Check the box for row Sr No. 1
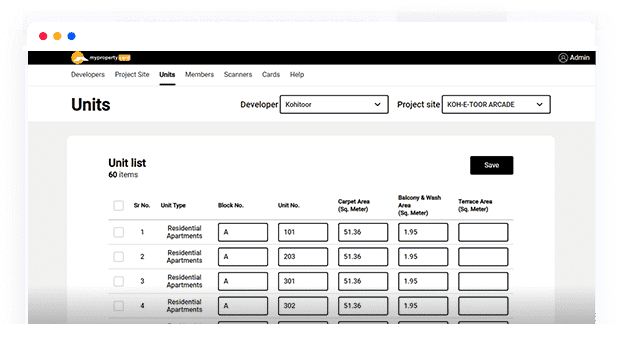Image resolution: width=624 pixels, height=361 pixels. click(x=119, y=232)
